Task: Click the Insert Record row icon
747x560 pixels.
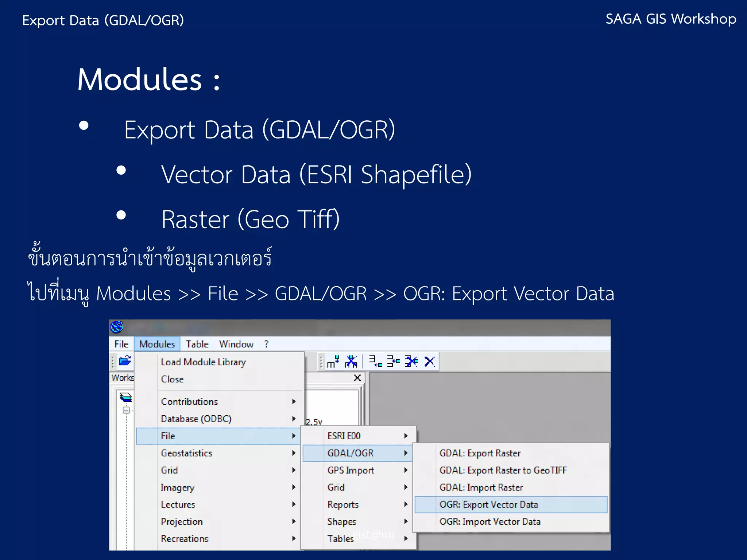Action: pos(393,361)
